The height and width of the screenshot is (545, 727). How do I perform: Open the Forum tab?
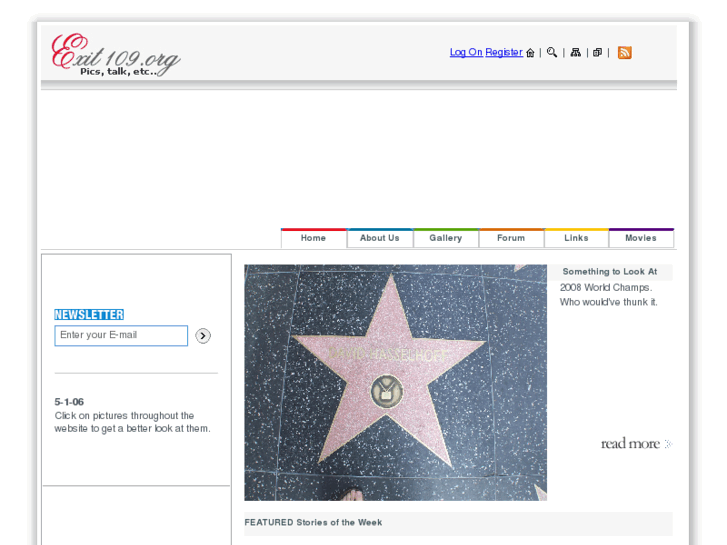(511, 238)
